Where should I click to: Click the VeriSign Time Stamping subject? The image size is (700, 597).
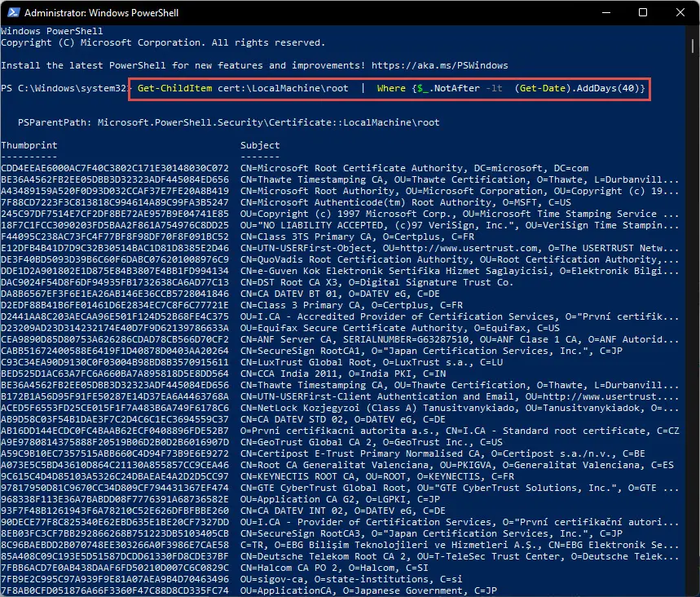(460, 225)
